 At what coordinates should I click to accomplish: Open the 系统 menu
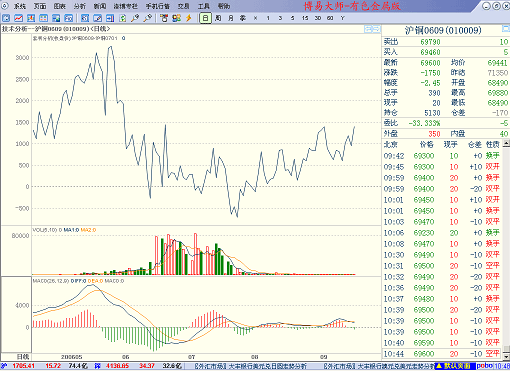click(20, 6)
